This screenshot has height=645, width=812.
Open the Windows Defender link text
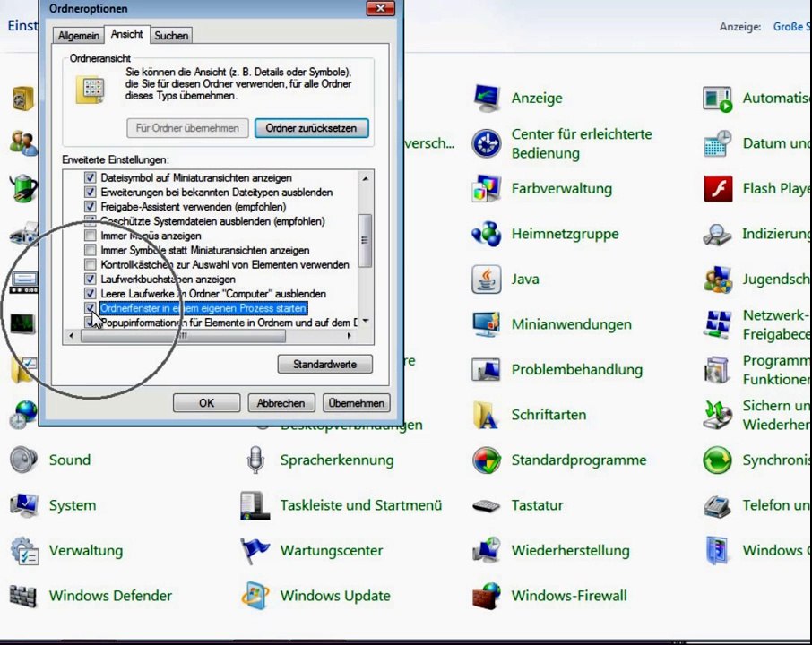click(x=110, y=596)
